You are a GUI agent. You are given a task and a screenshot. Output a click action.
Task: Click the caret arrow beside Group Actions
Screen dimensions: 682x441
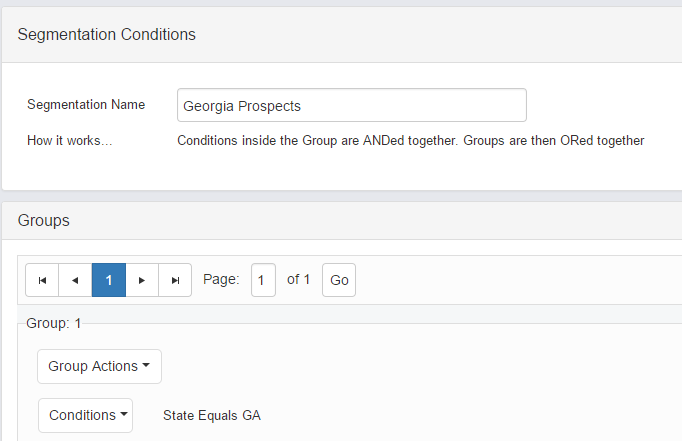click(x=146, y=366)
